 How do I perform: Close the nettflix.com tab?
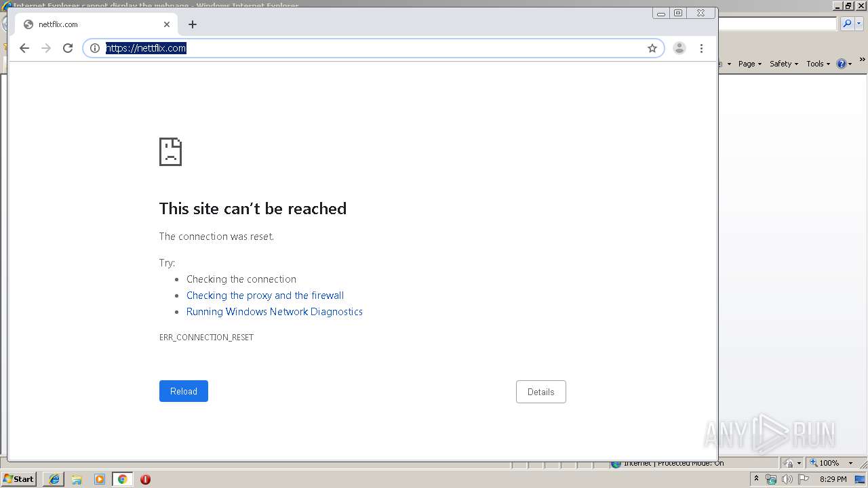[x=167, y=24]
